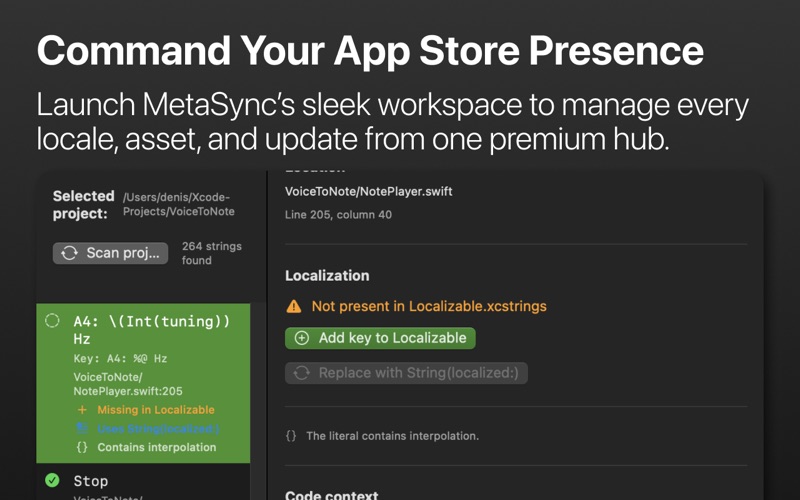This screenshot has height=500, width=800.
Task: Click the selected project path text
Action: 179,204
